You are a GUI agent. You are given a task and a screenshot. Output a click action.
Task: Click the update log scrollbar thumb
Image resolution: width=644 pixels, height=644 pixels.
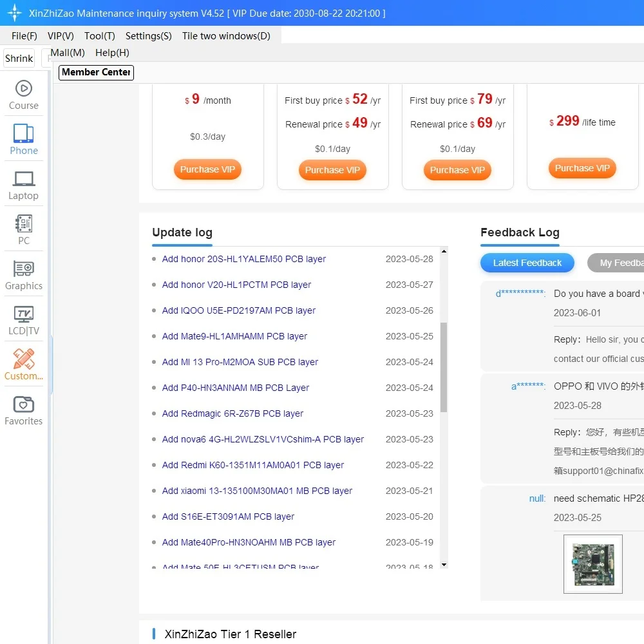(x=444, y=367)
